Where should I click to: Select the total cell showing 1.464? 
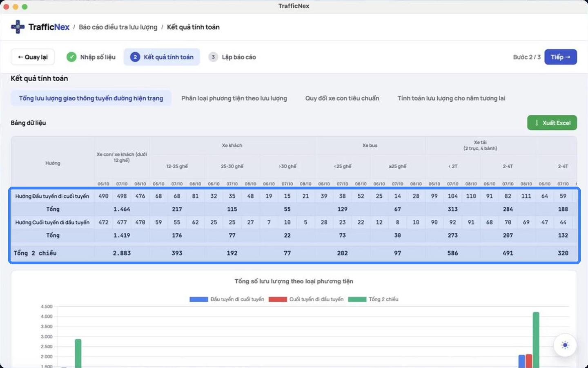point(122,209)
